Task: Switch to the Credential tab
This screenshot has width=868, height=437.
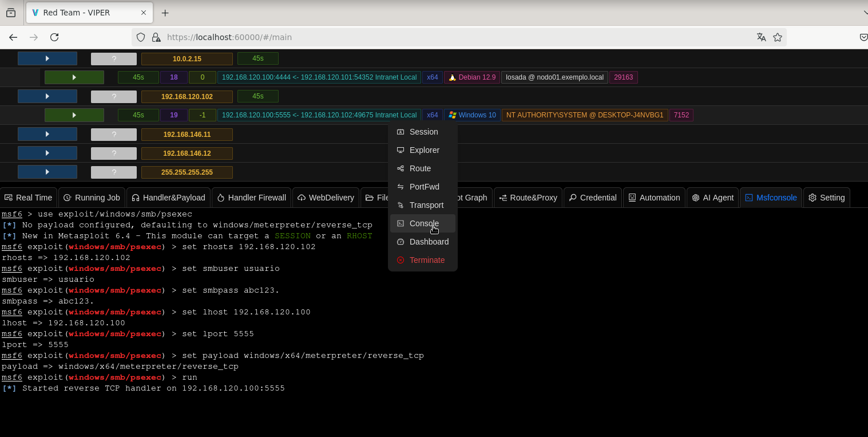Action: click(593, 198)
